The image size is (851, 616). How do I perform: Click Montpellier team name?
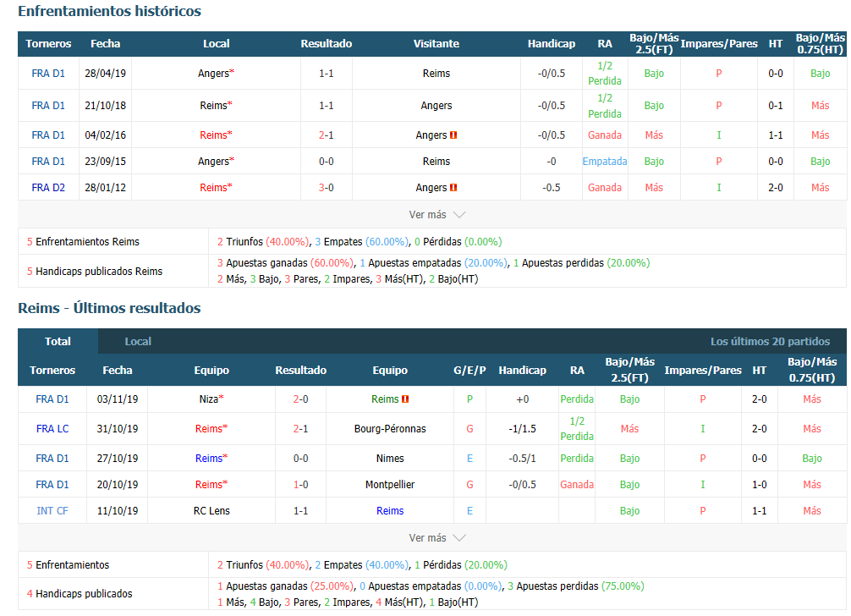coord(390,484)
